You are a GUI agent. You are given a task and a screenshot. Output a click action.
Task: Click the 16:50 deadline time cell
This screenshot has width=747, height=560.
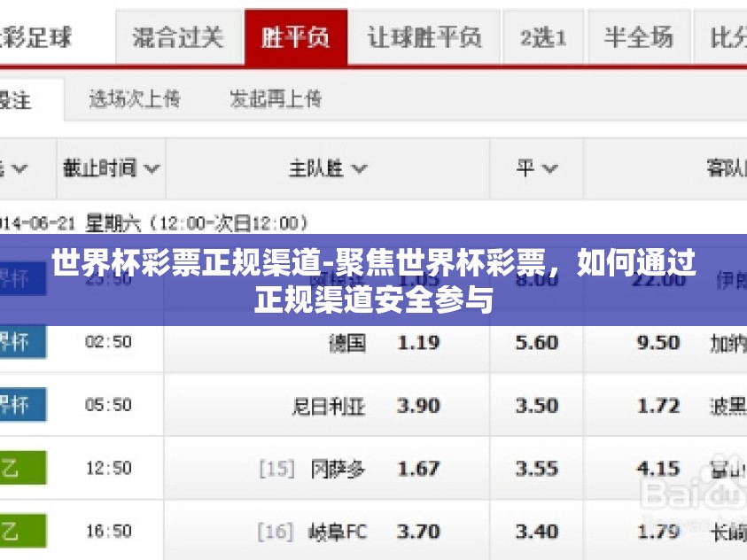109,531
